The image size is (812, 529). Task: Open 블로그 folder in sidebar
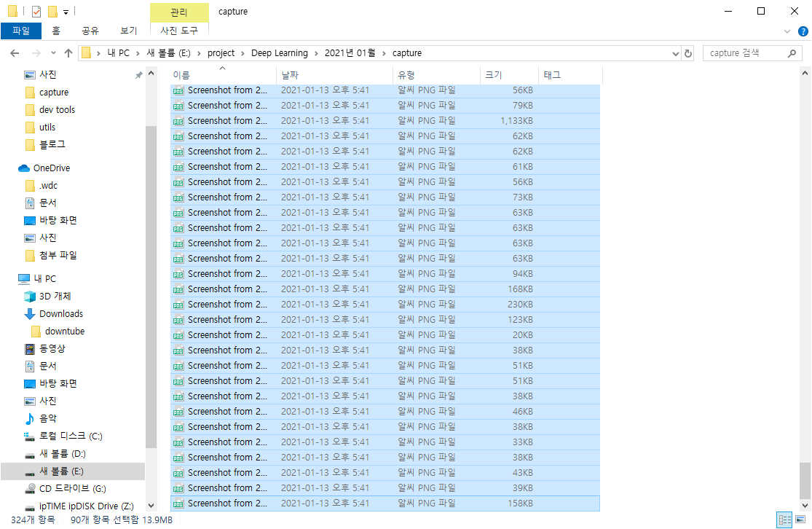[52, 144]
